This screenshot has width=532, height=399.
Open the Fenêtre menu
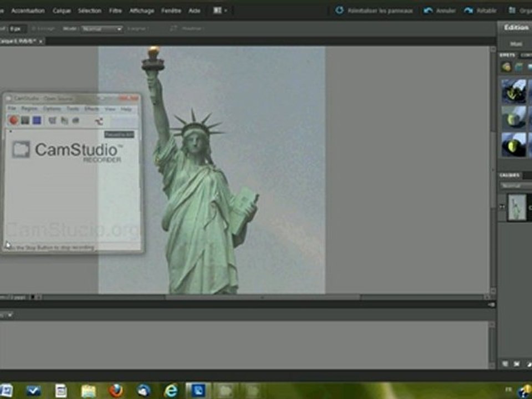171,11
